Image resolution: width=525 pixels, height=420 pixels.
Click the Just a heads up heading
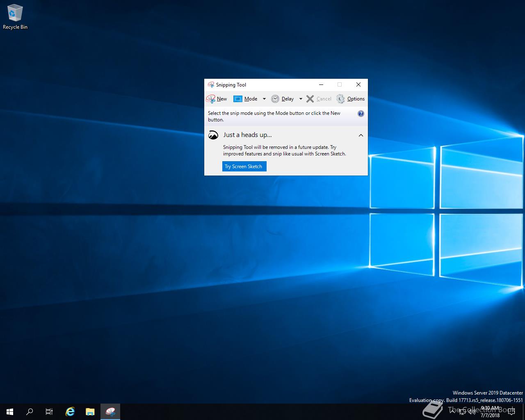click(x=247, y=135)
